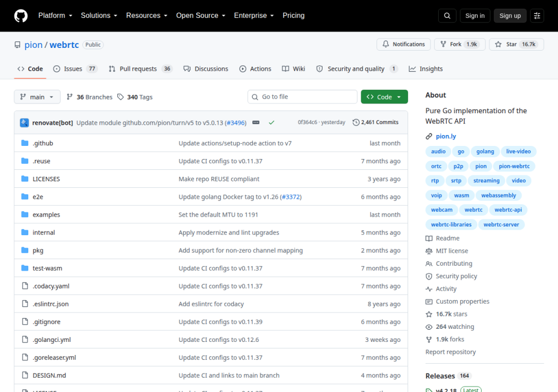Switch to the Pull requests tab
The height and width of the screenshot is (392, 558).
point(140,69)
